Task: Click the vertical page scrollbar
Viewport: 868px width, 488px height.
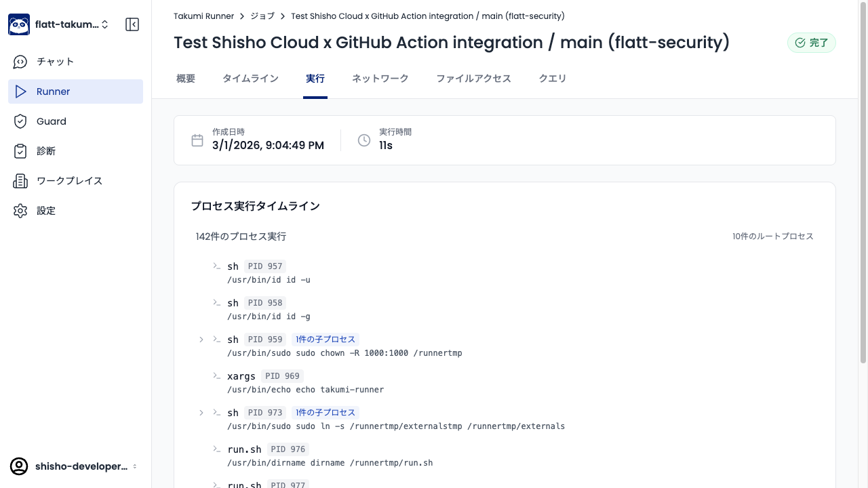Action: click(863, 183)
